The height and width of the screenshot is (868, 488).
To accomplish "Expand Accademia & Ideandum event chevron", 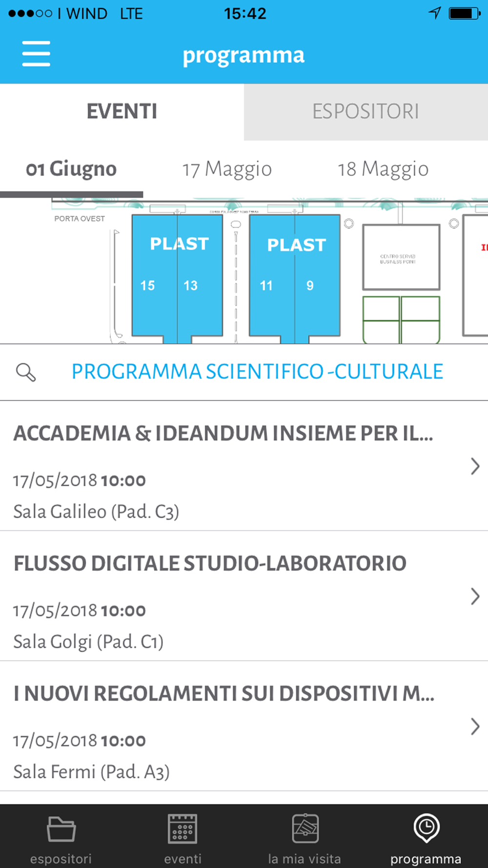I will pos(475,466).
